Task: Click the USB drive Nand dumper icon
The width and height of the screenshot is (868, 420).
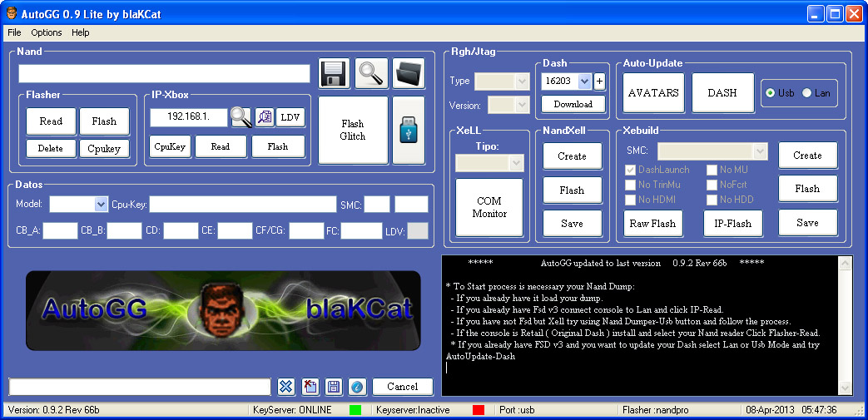Action: [x=408, y=131]
